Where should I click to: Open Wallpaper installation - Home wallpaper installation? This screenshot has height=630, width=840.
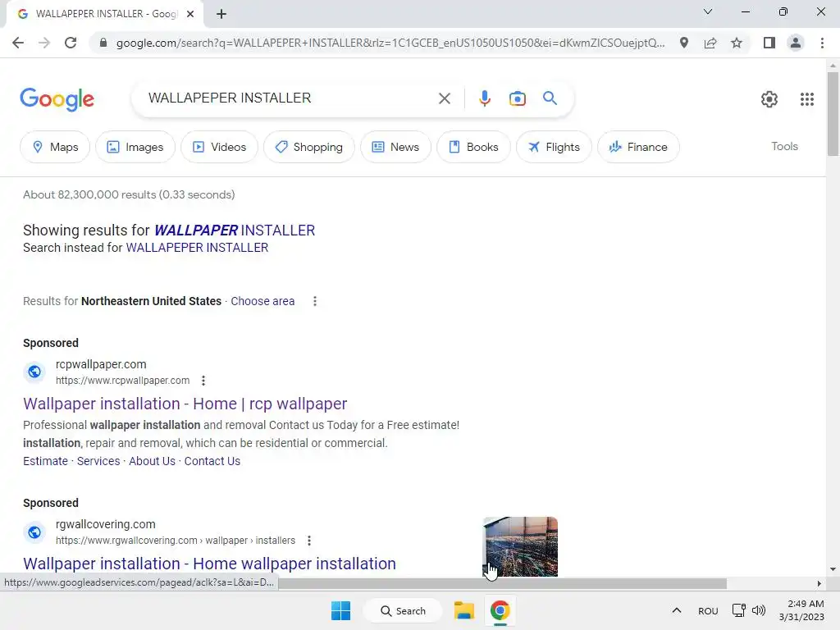[209, 564]
